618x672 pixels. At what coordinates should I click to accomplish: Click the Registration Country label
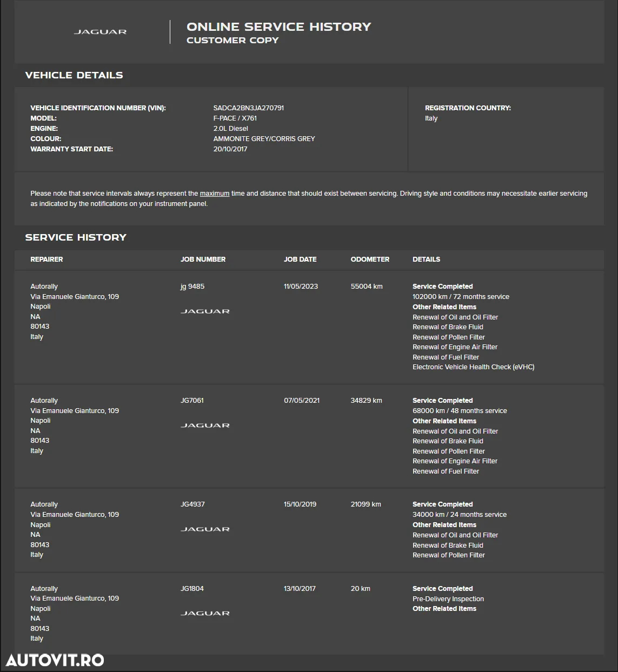coord(468,108)
